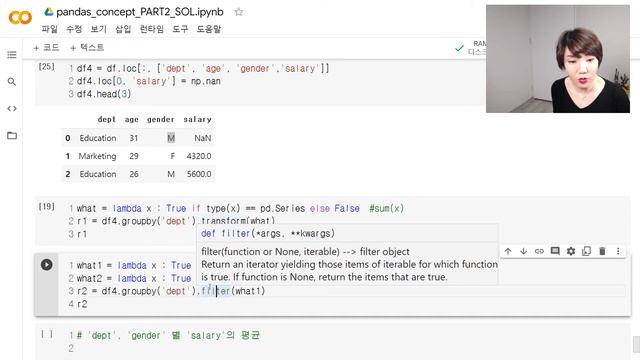Image resolution: width=640 pixels, height=360 pixels.
Task: Open the files folder sidebar icon
Action: pos(12,136)
